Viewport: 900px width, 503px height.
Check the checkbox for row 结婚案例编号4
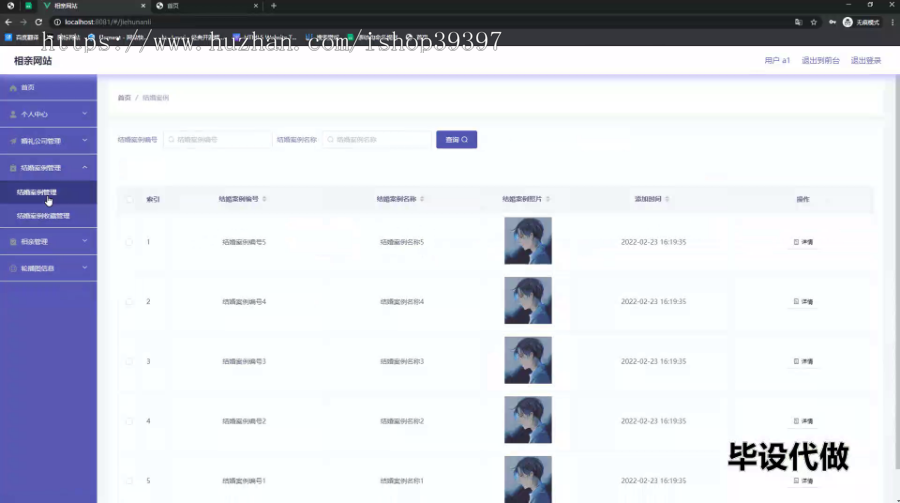[129, 301]
